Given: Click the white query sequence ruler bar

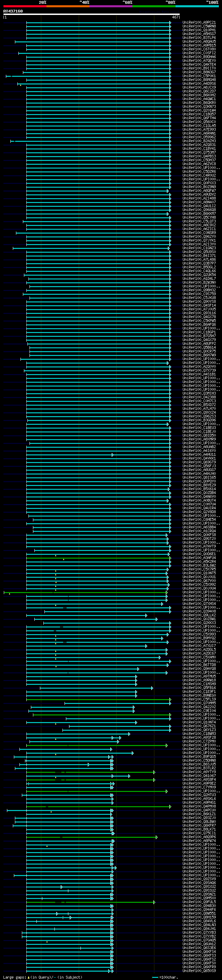Looking at the screenshot, I should [92, 15].
